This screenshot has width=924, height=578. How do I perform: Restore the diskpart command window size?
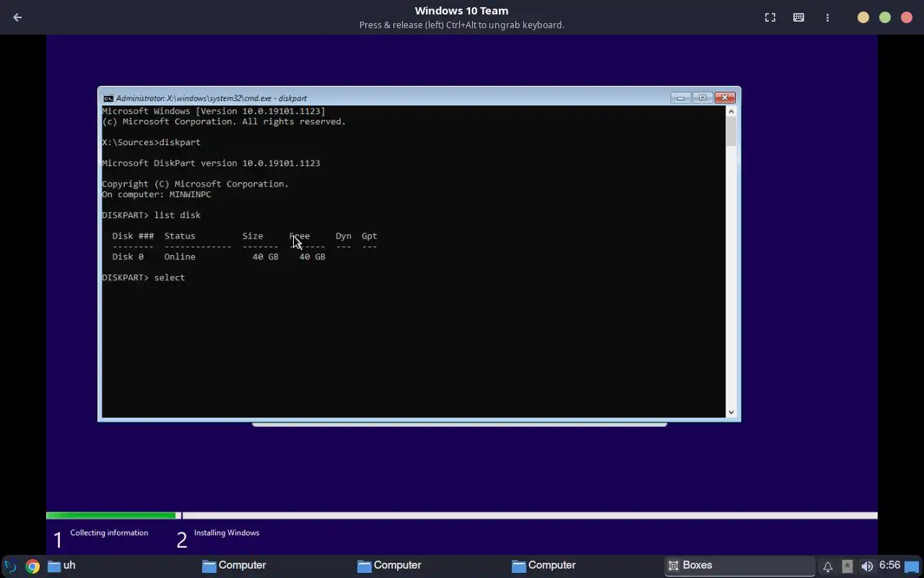(702, 98)
